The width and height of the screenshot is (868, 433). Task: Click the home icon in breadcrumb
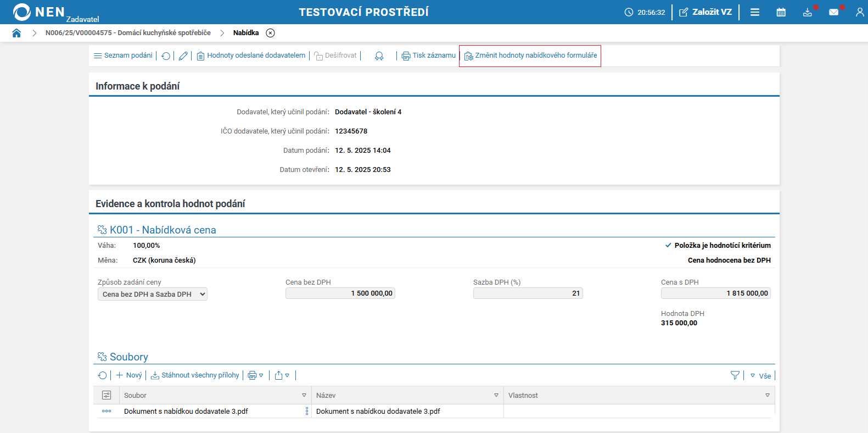click(x=16, y=33)
